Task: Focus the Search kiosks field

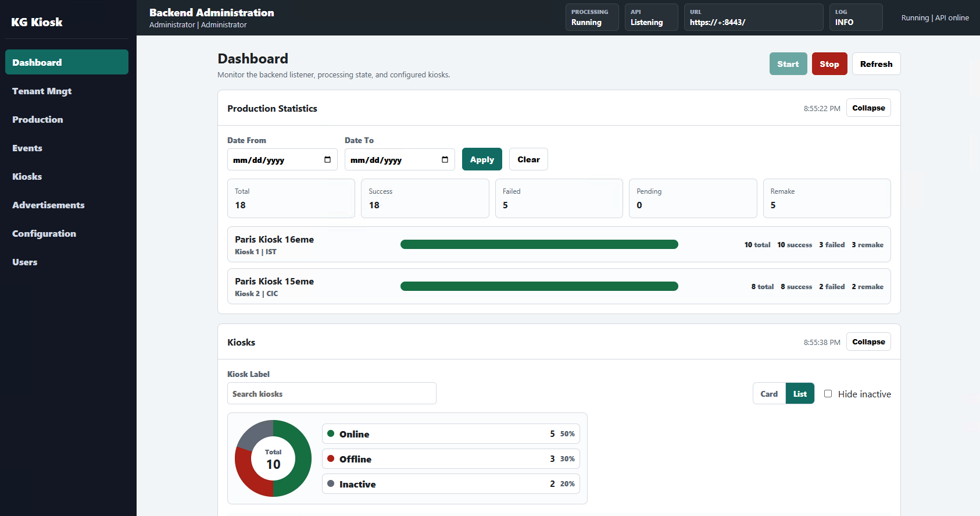Action: pyautogui.click(x=332, y=393)
